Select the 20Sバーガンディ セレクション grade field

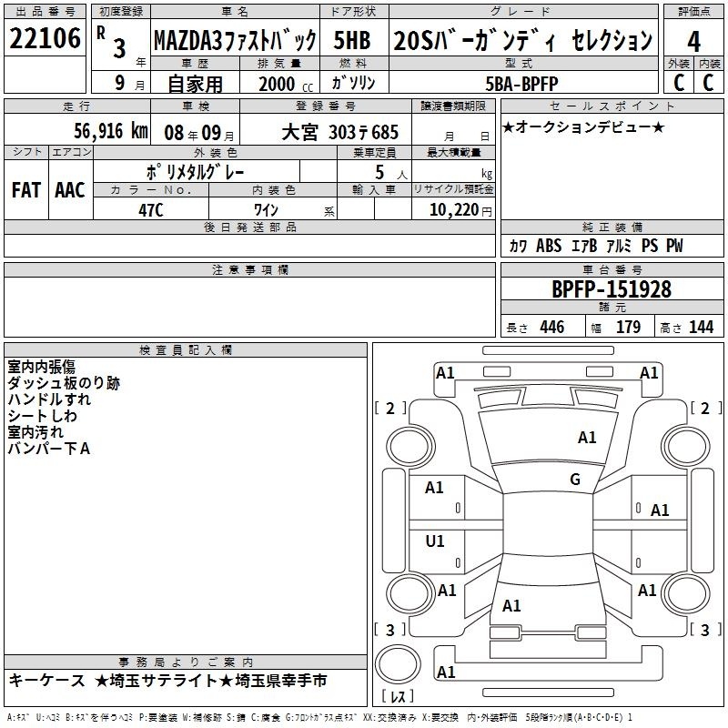(522, 41)
